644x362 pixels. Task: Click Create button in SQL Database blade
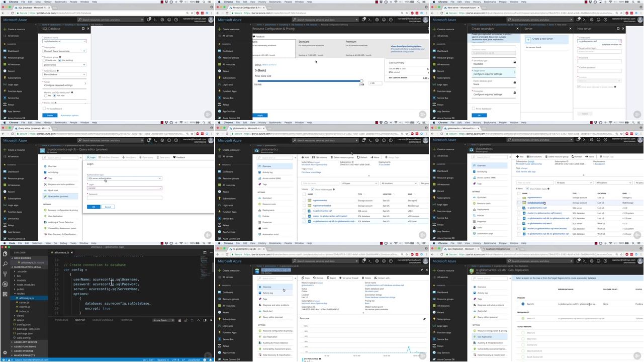click(x=50, y=115)
